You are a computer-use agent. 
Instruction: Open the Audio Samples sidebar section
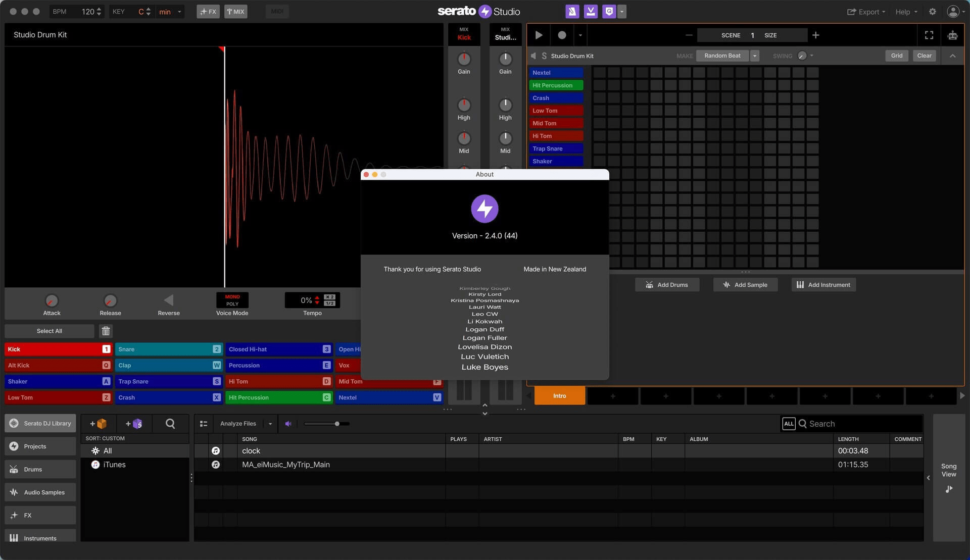tap(40, 492)
